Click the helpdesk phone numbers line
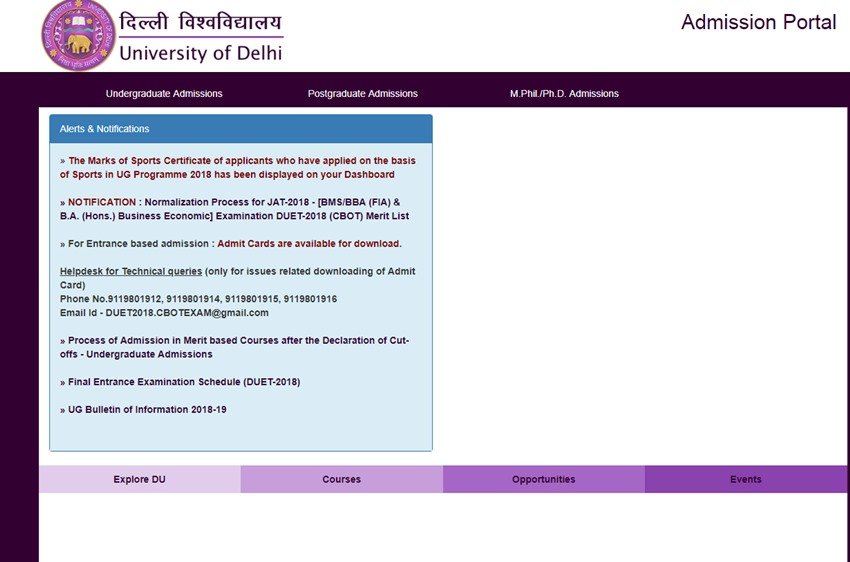 198,299
